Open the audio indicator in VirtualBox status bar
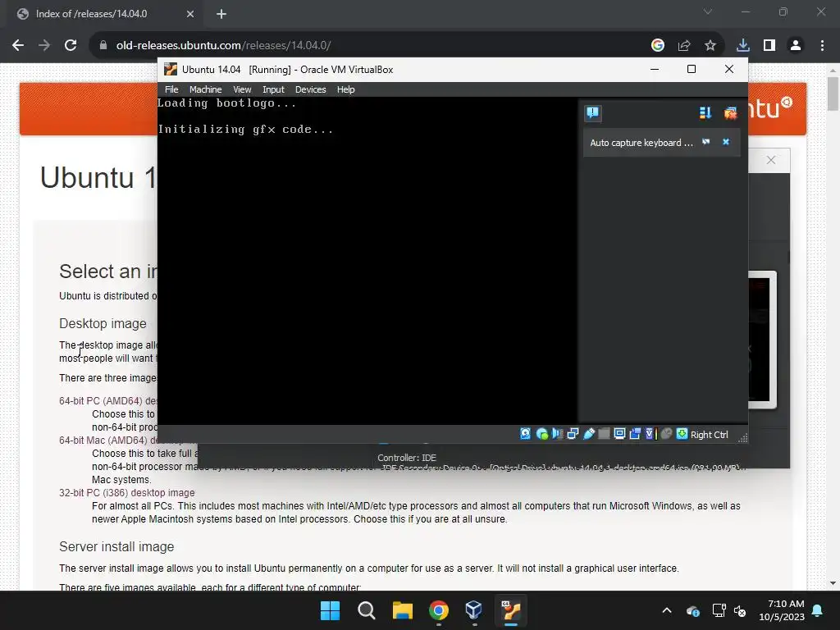Screen dimensions: 840x630 click(557, 434)
